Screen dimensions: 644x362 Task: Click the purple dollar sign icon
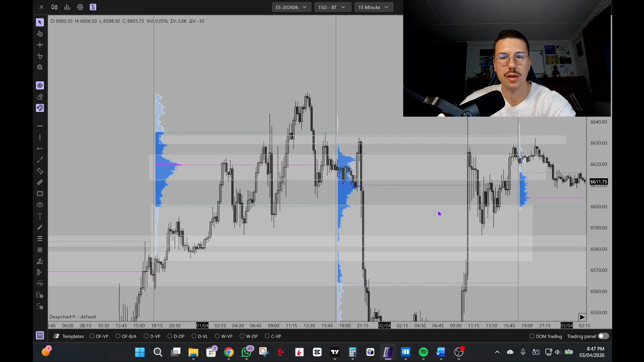[x=93, y=7]
